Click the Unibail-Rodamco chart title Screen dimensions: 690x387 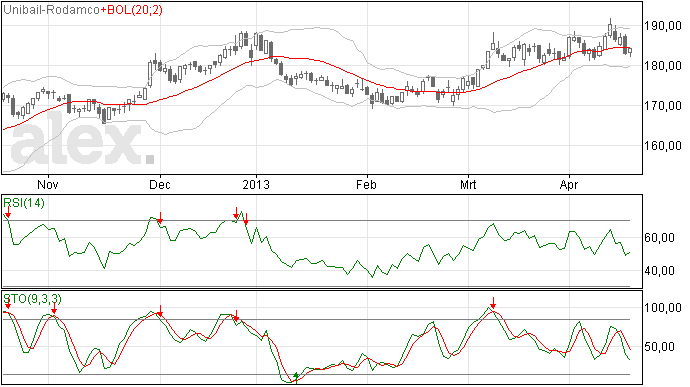tap(51, 10)
